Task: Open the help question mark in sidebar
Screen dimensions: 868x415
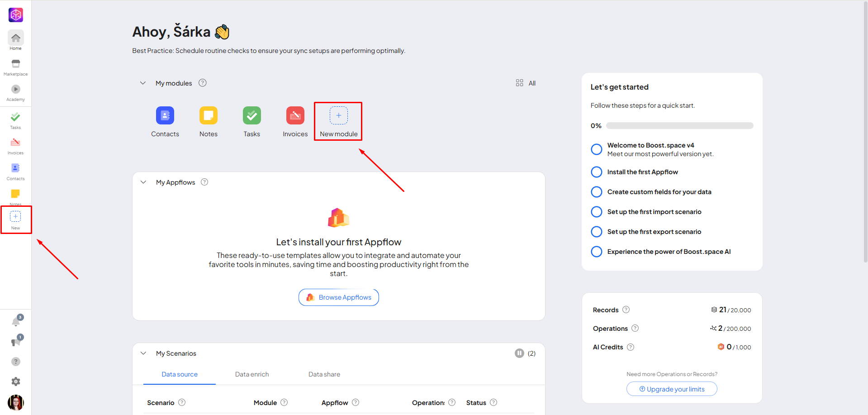Action: (x=16, y=362)
